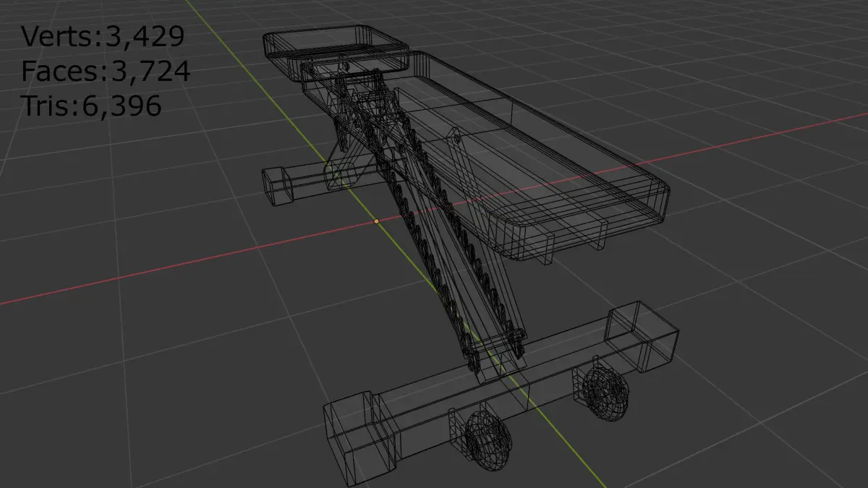Click the Faces:3,724 statistic text

106,71
